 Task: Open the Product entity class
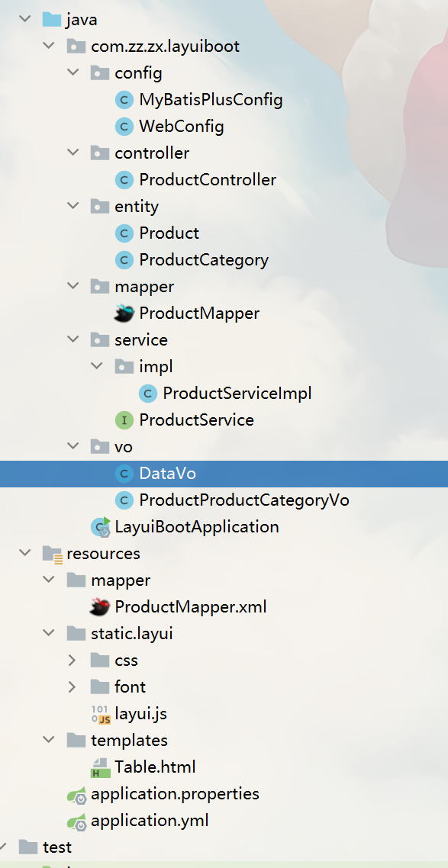(x=168, y=233)
